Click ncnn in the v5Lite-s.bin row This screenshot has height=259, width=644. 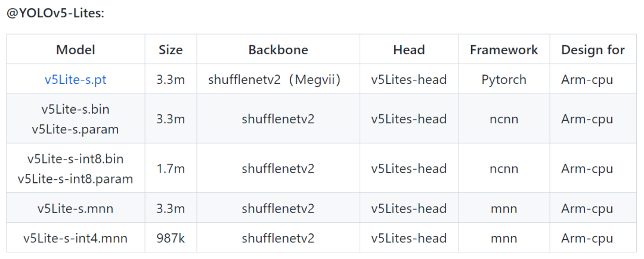click(504, 119)
